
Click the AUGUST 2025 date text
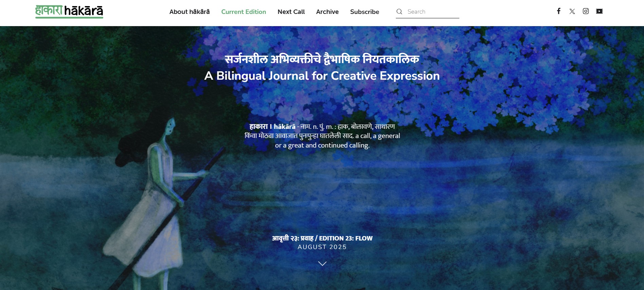click(x=322, y=247)
